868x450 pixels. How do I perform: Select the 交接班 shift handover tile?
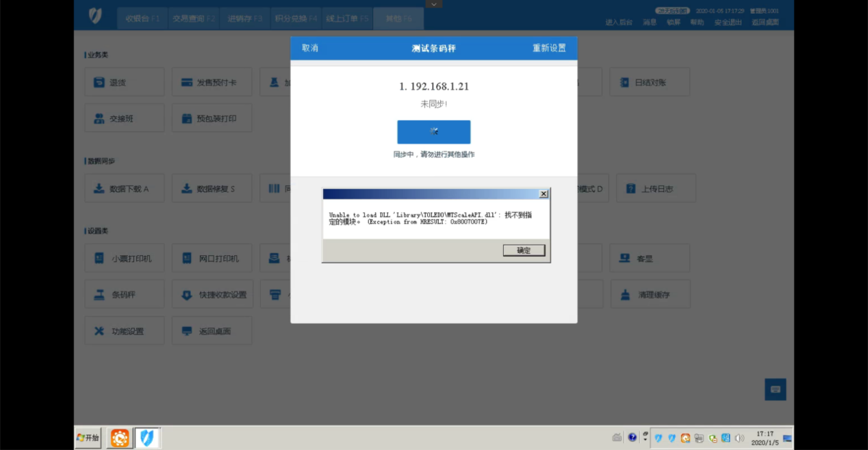[125, 118]
